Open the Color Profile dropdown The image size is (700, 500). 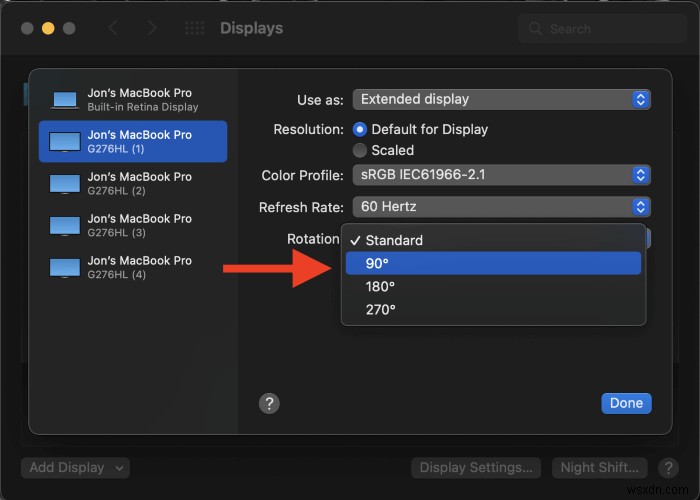[502, 175]
